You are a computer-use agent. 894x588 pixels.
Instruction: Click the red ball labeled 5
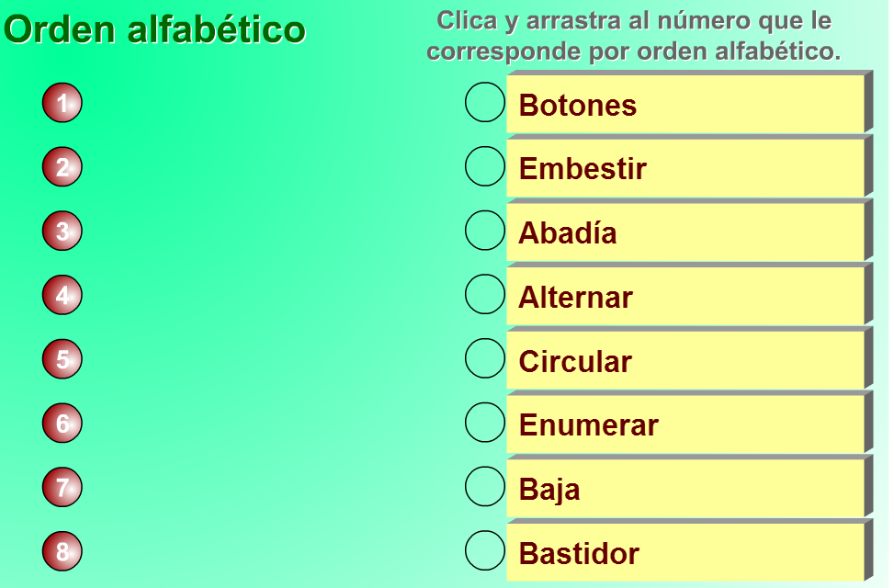tap(61, 359)
